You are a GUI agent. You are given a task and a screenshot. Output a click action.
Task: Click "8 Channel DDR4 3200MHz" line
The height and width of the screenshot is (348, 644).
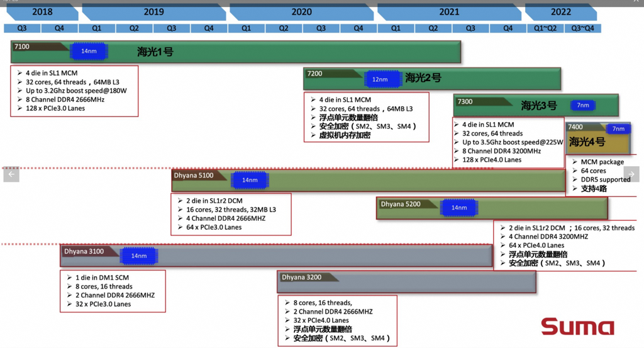pyautogui.click(x=501, y=151)
